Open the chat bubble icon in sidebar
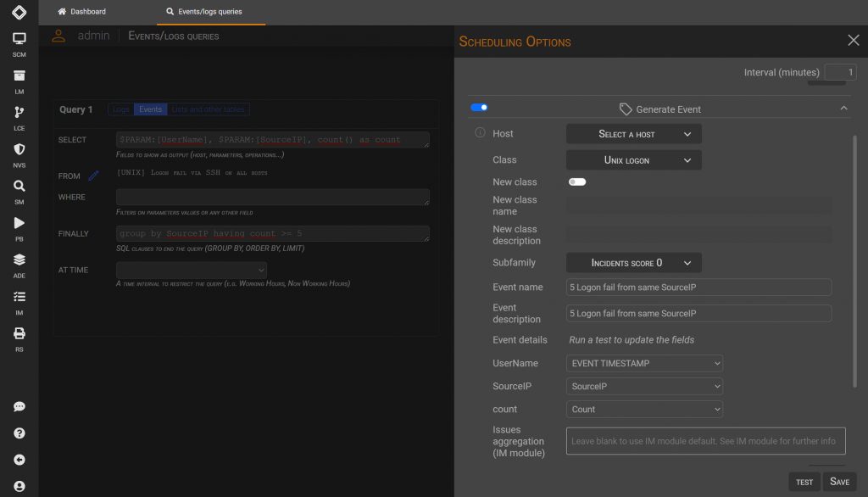This screenshot has width=868, height=497. tap(19, 407)
